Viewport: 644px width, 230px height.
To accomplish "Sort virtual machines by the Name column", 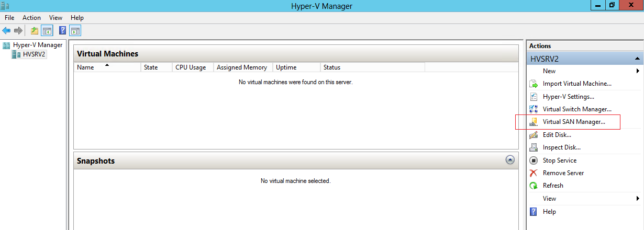I will pos(107,67).
